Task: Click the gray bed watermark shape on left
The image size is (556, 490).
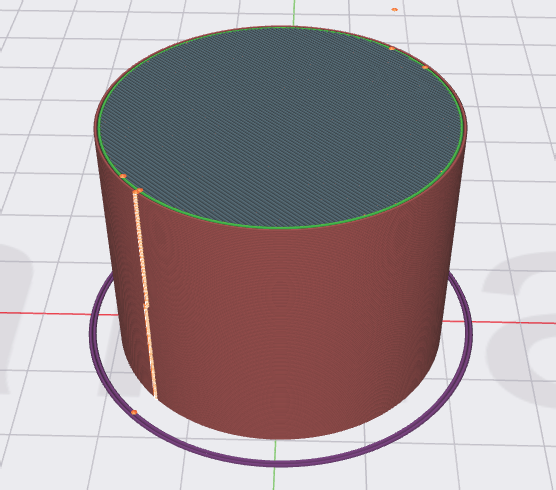Action: 14,319
